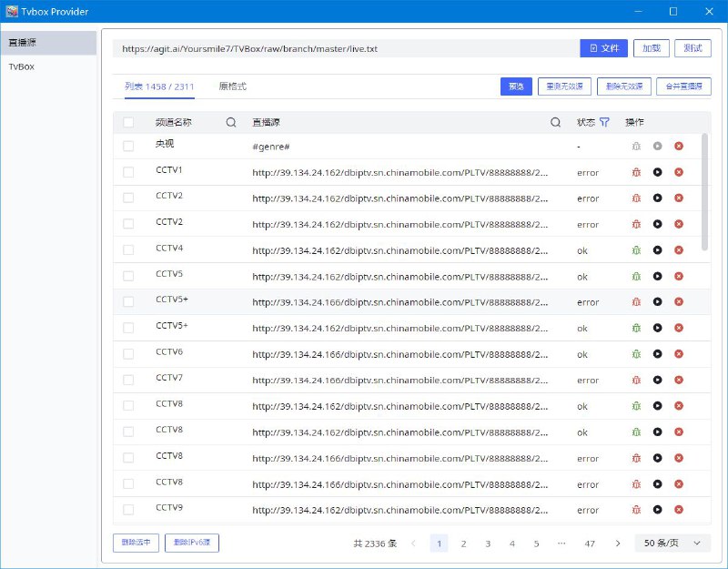The height and width of the screenshot is (569, 728).
Task: Click the search icon on the 直播源 column
Action: coord(556,121)
